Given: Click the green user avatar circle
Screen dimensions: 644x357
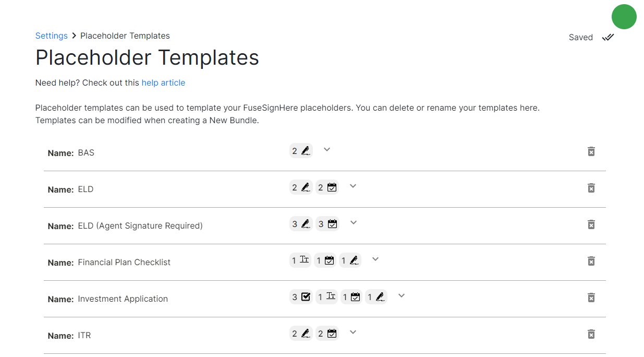Looking at the screenshot, I should (624, 17).
